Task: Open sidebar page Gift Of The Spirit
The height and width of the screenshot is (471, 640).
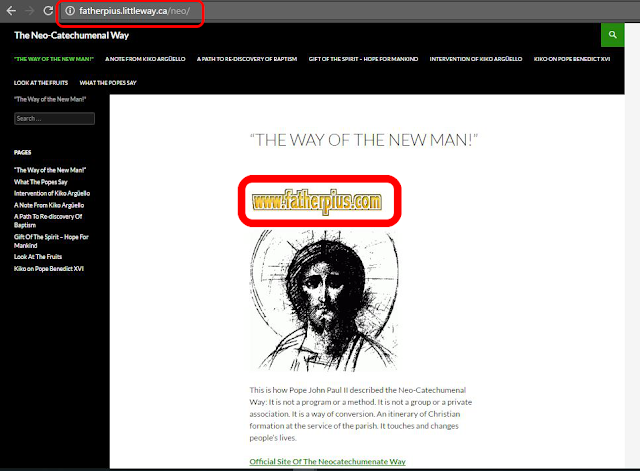Action: pos(51,241)
